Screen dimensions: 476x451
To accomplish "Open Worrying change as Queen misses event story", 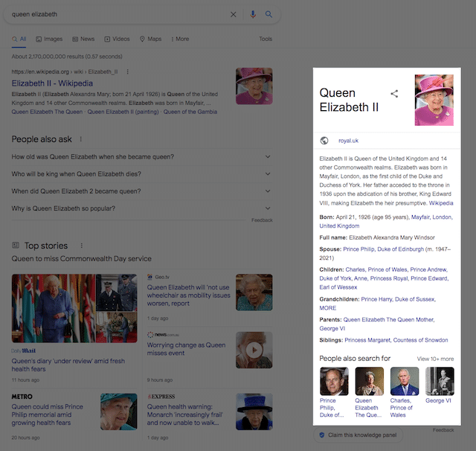I will coord(186,349).
